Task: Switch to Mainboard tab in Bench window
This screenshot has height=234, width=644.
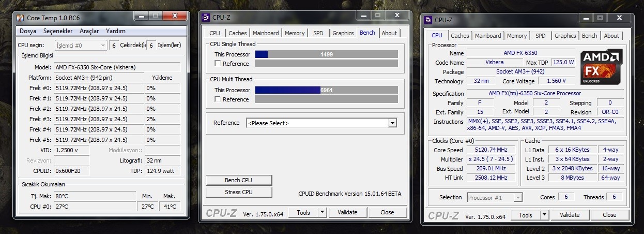Action: (266, 33)
